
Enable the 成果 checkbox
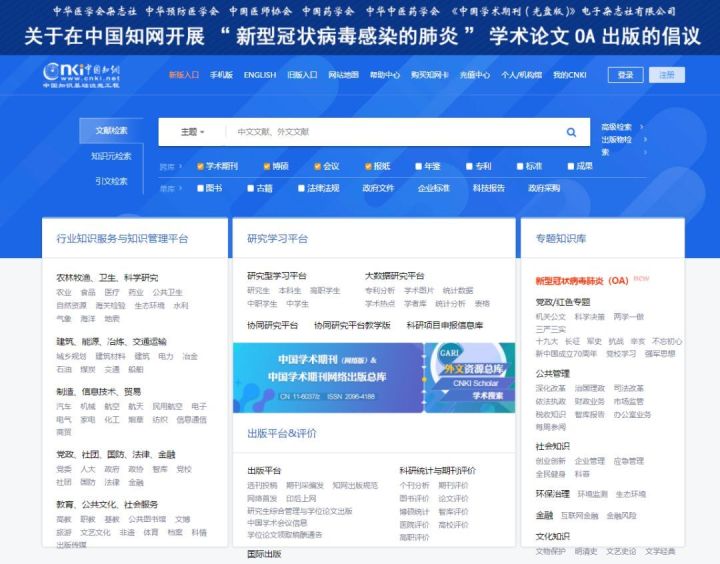tap(571, 166)
